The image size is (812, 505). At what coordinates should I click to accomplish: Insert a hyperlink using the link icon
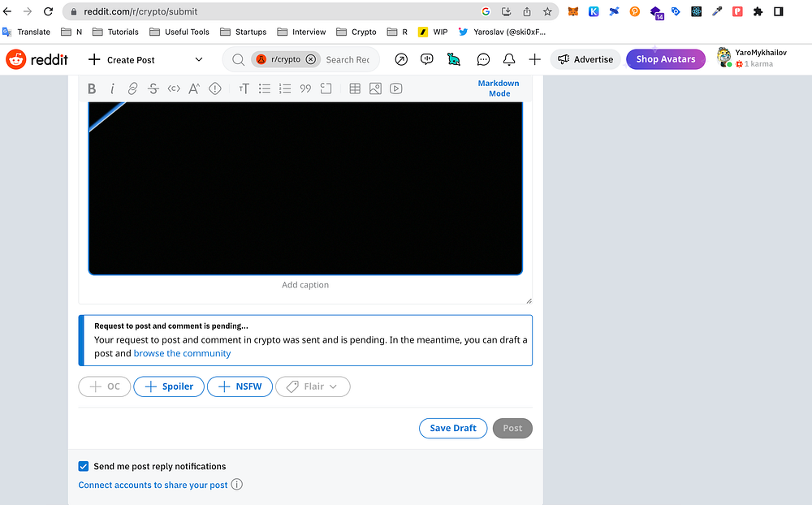point(132,88)
